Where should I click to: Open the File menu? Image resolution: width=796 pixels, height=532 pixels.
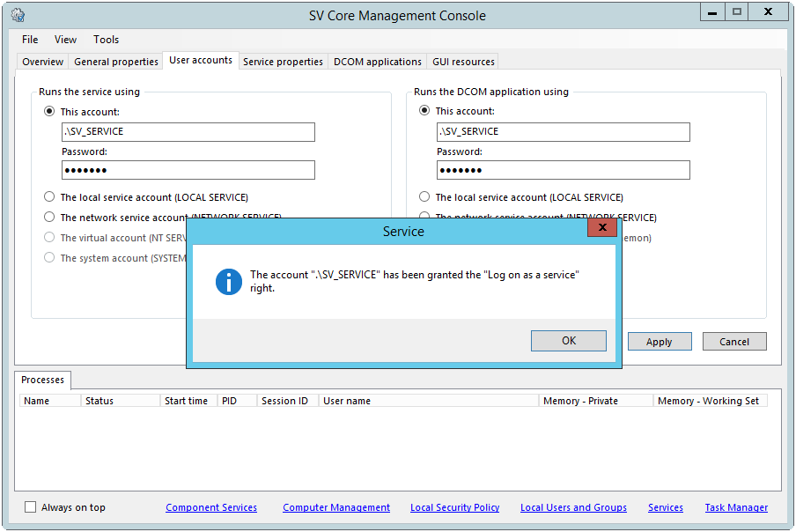(30, 40)
